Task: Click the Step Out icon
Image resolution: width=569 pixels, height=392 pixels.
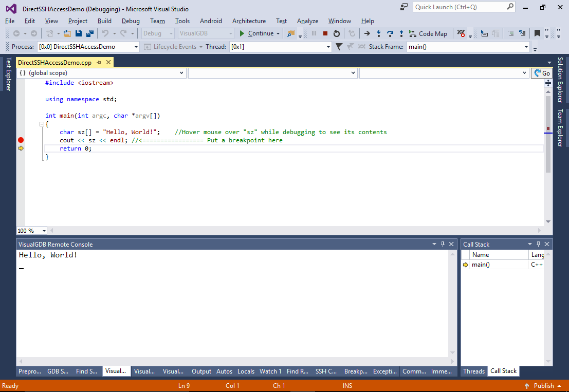Action: (401, 33)
